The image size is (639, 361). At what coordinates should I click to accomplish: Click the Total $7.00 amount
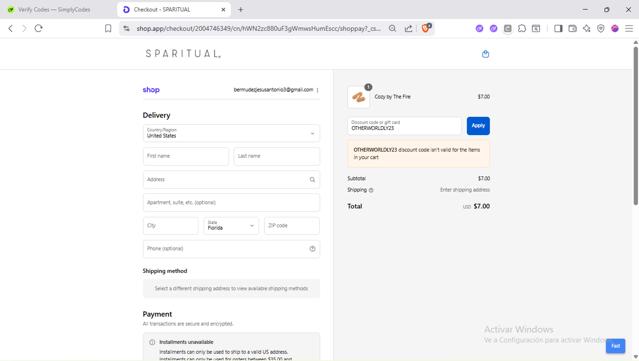[482, 206]
